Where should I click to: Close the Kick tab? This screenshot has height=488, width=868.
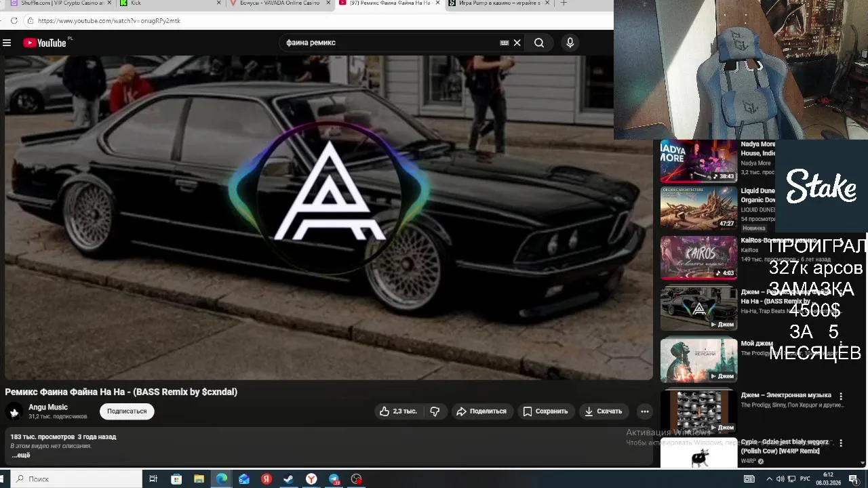218,3
